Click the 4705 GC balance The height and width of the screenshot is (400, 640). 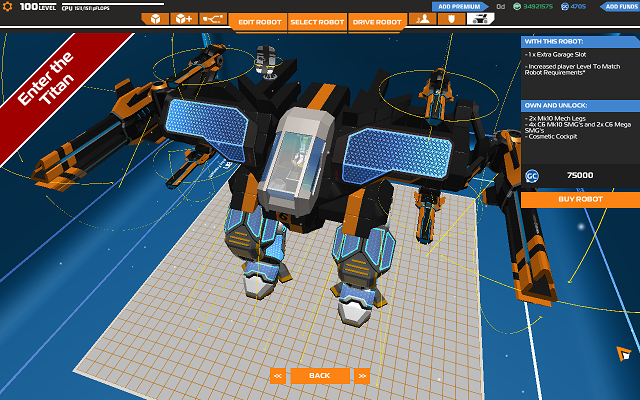pyautogui.click(x=578, y=7)
